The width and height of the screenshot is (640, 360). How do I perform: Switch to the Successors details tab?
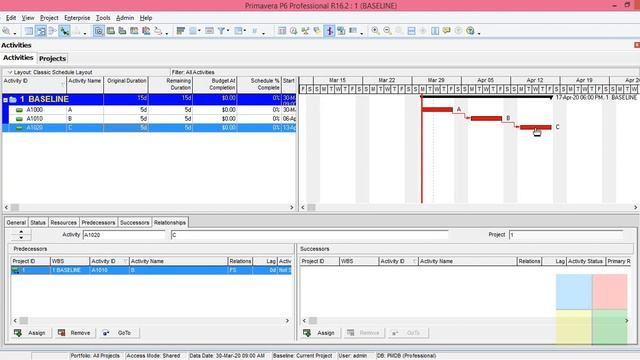pyautogui.click(x=135, y=222)
